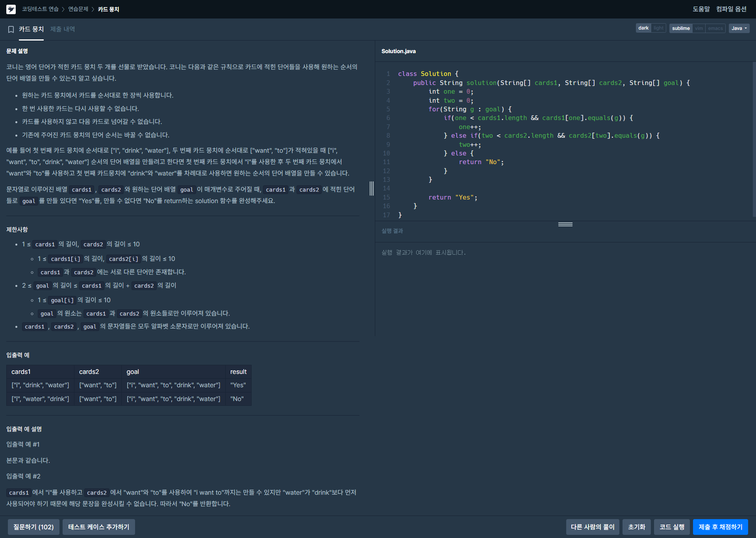Click the "No" result cell
This screenshot has width=756, height=538.
click(x=238, y=399)
